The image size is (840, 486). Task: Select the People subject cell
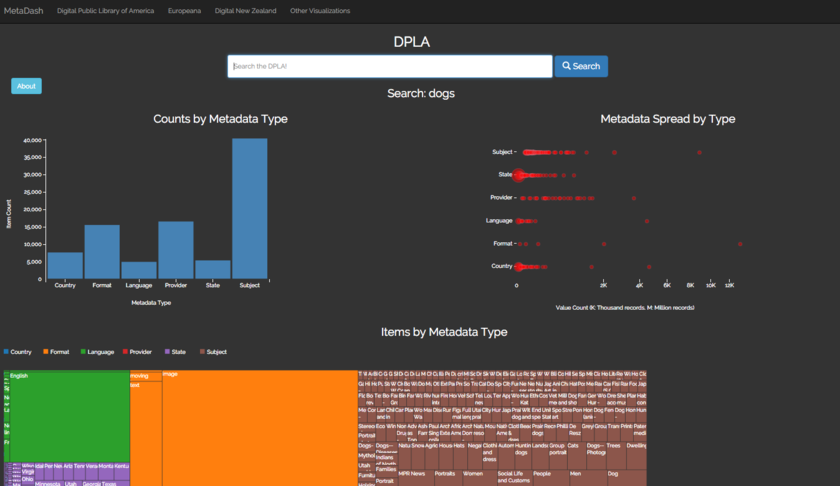tap(551, 478)
